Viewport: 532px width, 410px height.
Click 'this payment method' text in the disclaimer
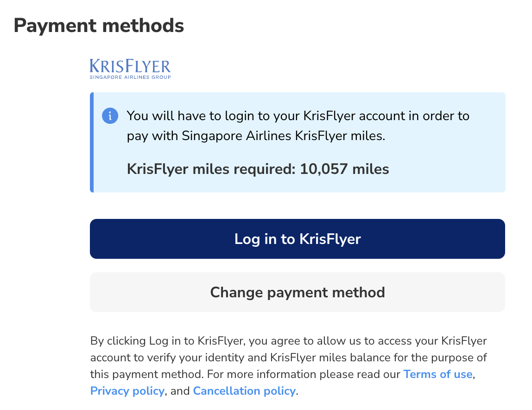pos(147,374)
